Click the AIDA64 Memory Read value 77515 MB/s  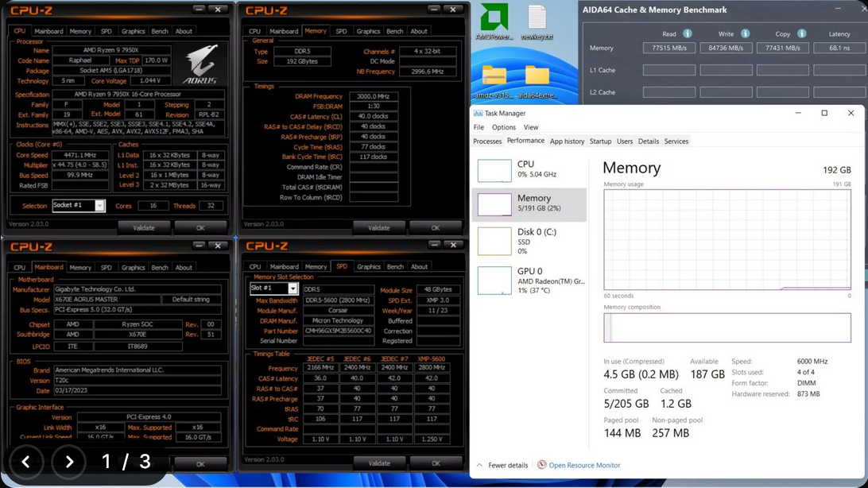(668, 48)
